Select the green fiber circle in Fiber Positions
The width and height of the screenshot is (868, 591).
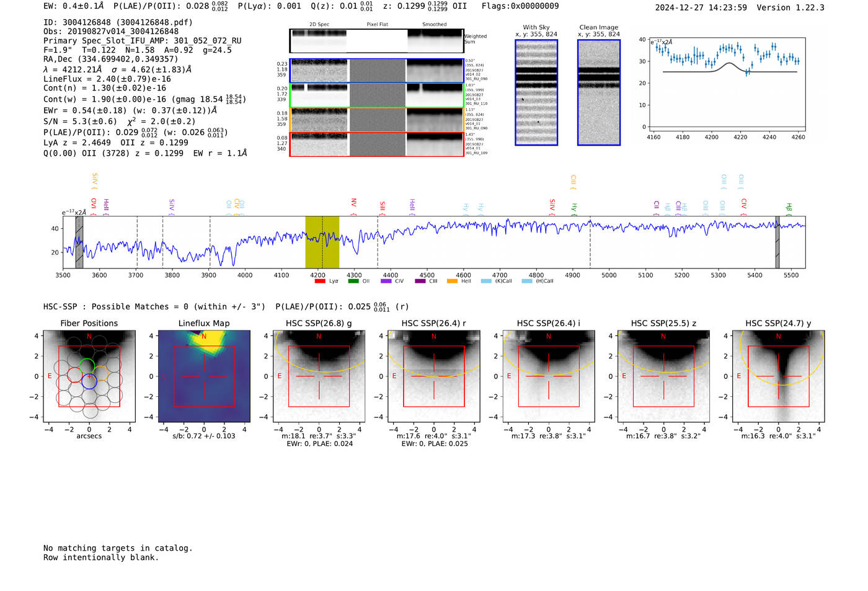87,366
